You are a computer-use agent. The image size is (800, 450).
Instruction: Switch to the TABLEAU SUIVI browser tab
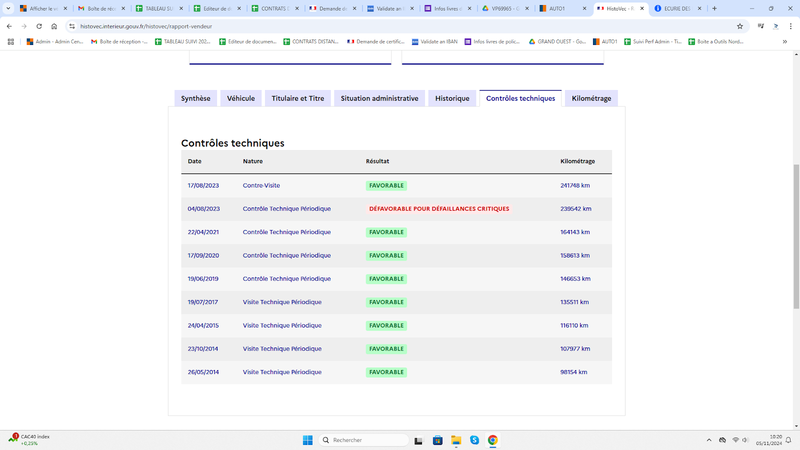coord(159,8)
